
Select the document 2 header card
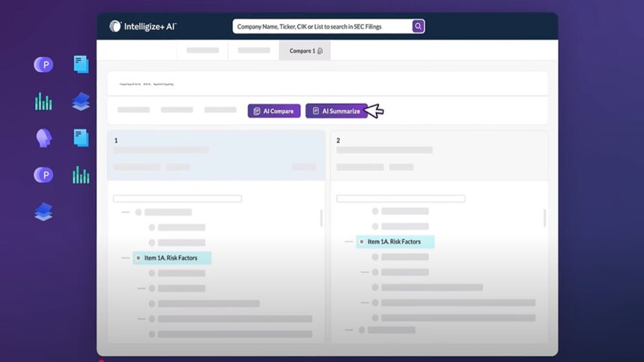(x=440, y=156)
